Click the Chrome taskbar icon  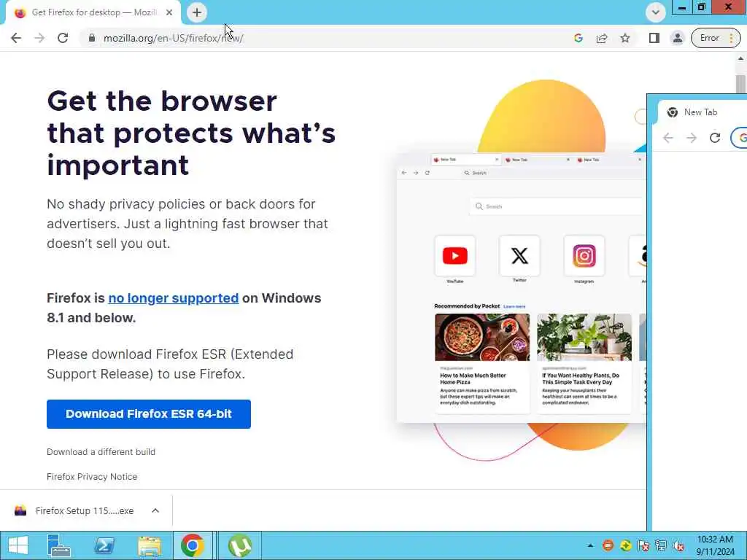pyautogui.click(x=193, y=545)
